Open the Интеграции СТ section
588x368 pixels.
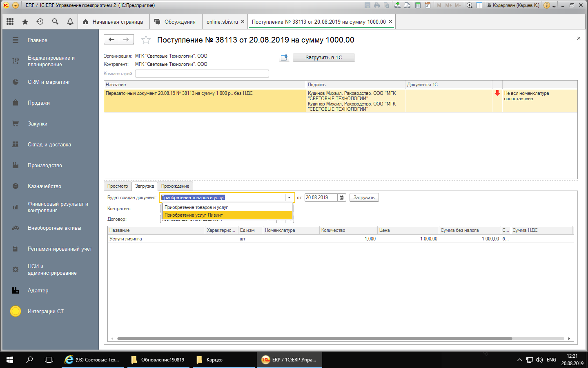coord(50,311)
